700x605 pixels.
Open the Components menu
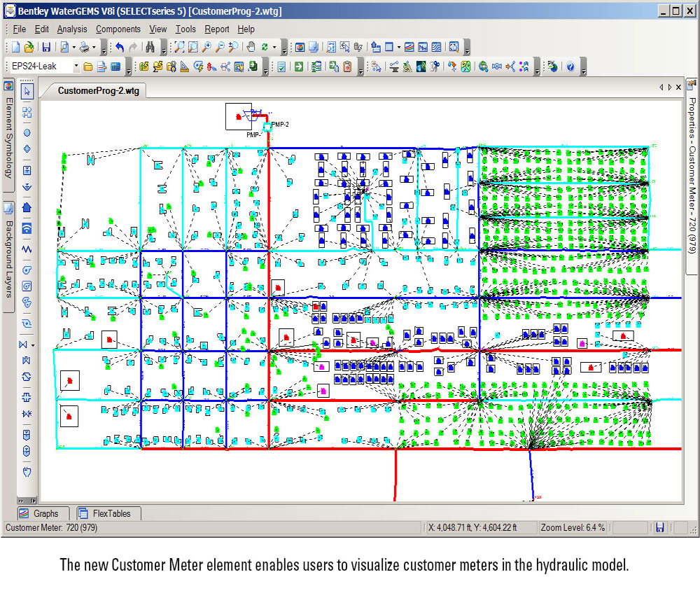point(118,29)
